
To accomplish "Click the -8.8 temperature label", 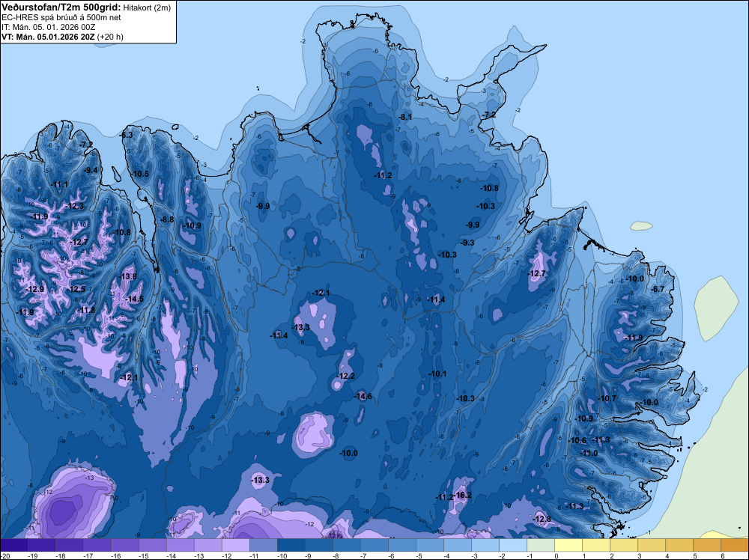I will [167, 219].
